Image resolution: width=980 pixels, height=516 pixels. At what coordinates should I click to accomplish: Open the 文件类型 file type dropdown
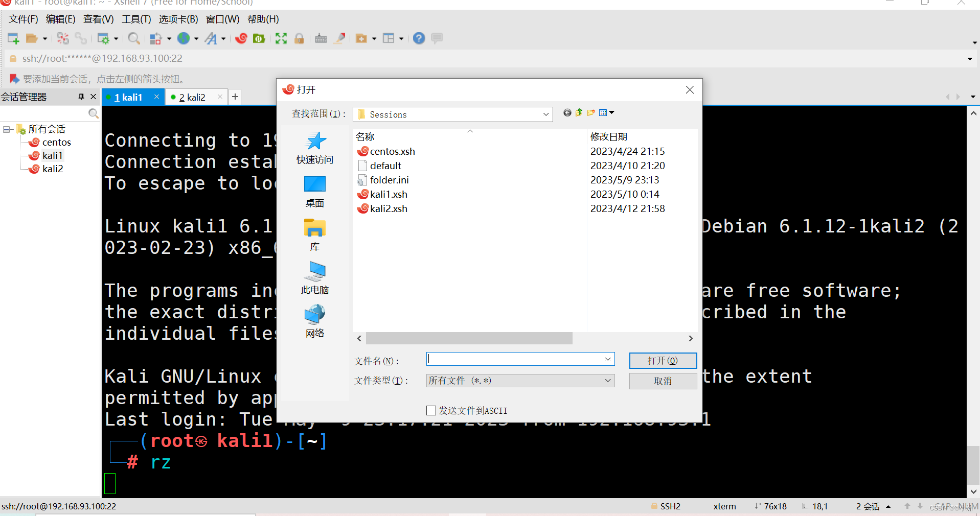(x=607, y=380)
